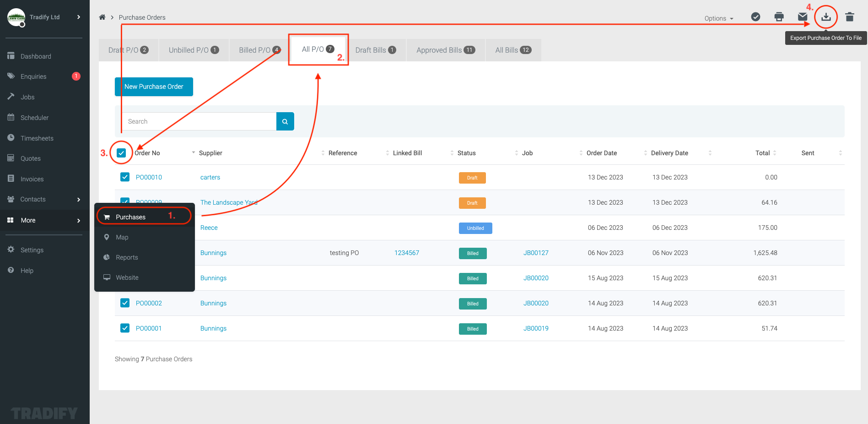The width and height of the screenshot is (868, 424).
Task: Expand the Tradify Ltd account chevron
Action: tap(79, 17)
